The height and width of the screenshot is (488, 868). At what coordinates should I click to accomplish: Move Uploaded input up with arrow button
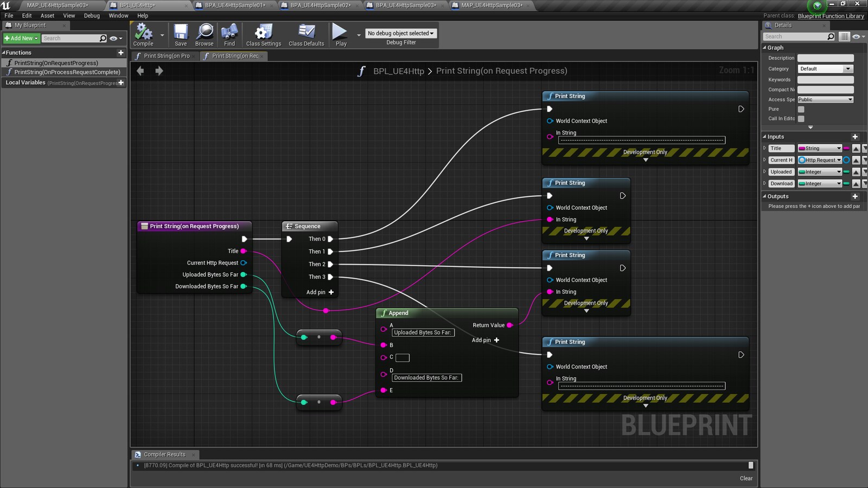coord(856,172)
